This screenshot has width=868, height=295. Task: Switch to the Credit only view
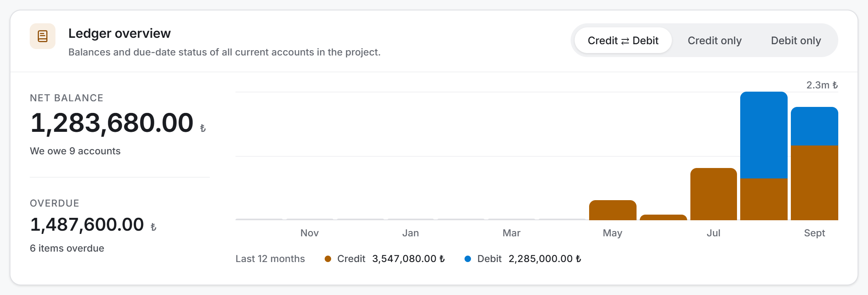click(714, 41)
